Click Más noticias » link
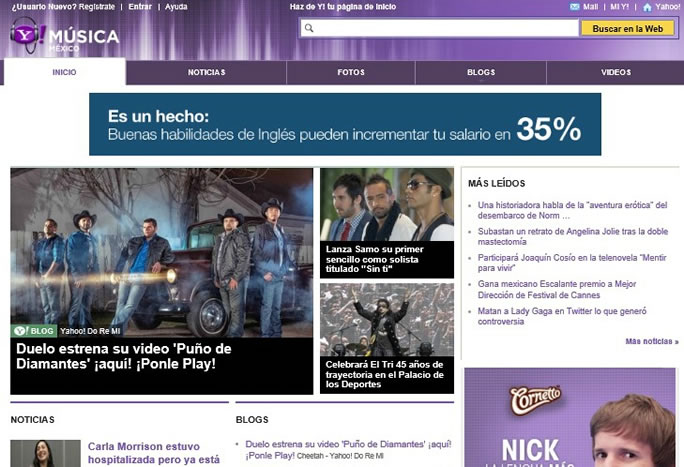 (652, 341)
